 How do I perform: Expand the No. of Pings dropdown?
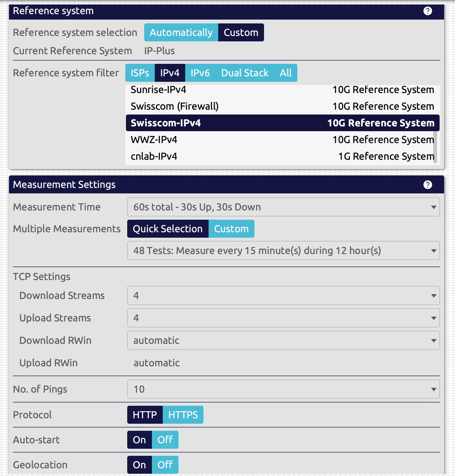(x=283, y=389)
